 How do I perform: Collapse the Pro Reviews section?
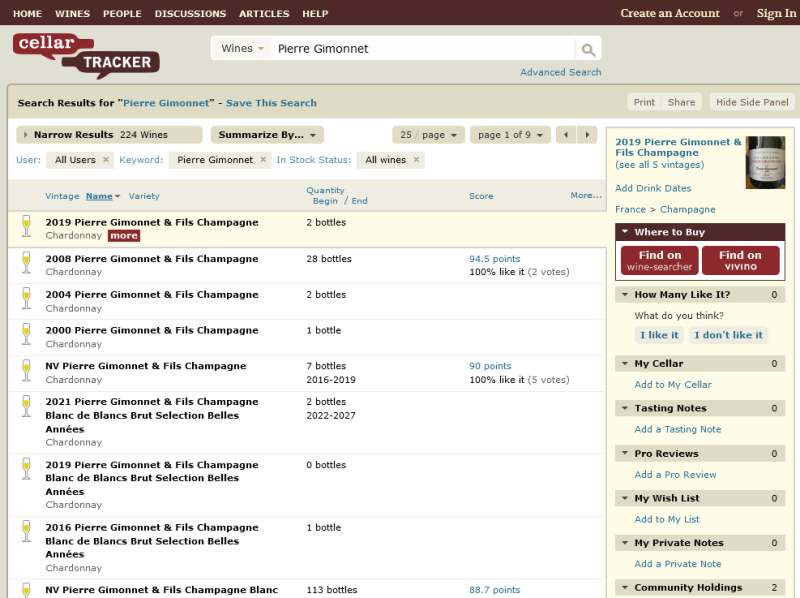[x=625, y=453]
